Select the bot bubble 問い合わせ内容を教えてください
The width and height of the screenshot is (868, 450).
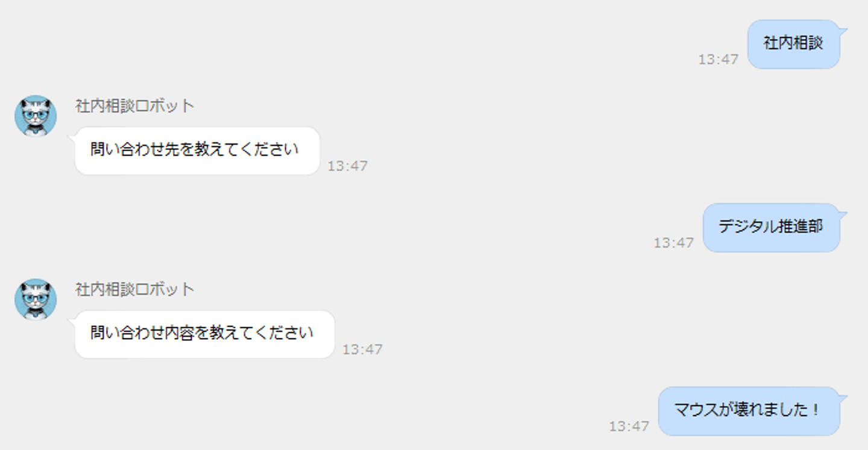click(x=204, y=334)
